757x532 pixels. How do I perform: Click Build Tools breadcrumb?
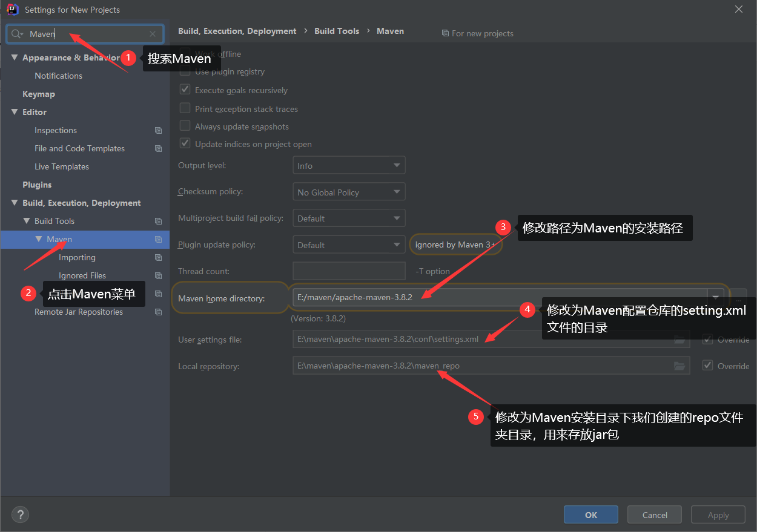337,31
